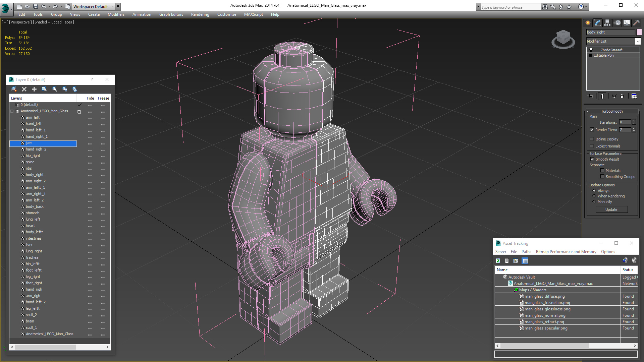
Task: Open the Hierarchy command panel tab
Action: pos(607,23)
